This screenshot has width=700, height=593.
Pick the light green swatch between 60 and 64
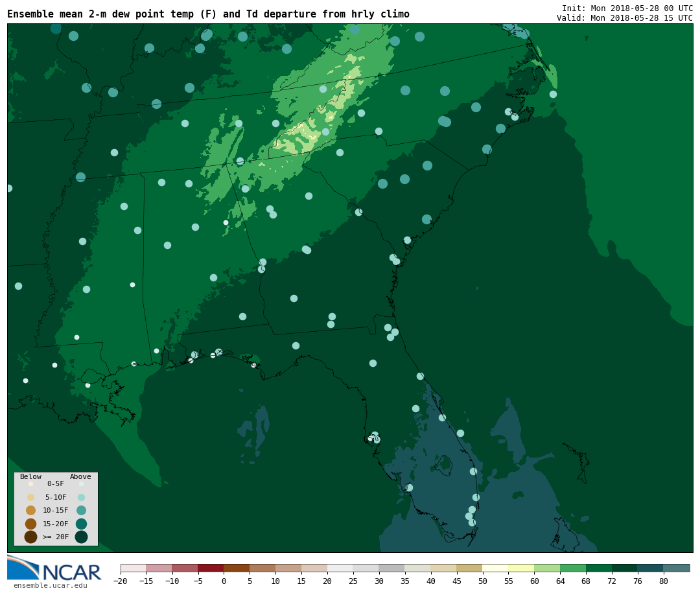[x=547, y=568]
